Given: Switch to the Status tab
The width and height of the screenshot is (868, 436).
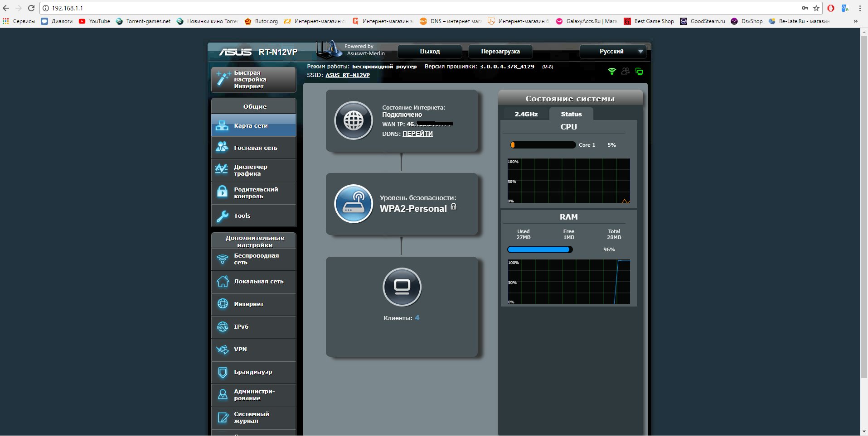Looking at the screenshot, I should [571, 114].
